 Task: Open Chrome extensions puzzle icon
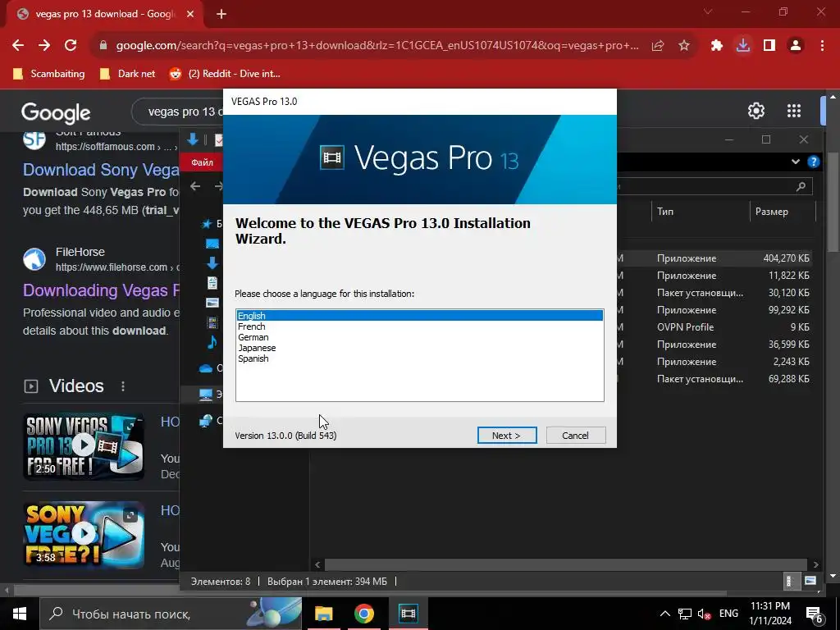click(x=717, y=46)
